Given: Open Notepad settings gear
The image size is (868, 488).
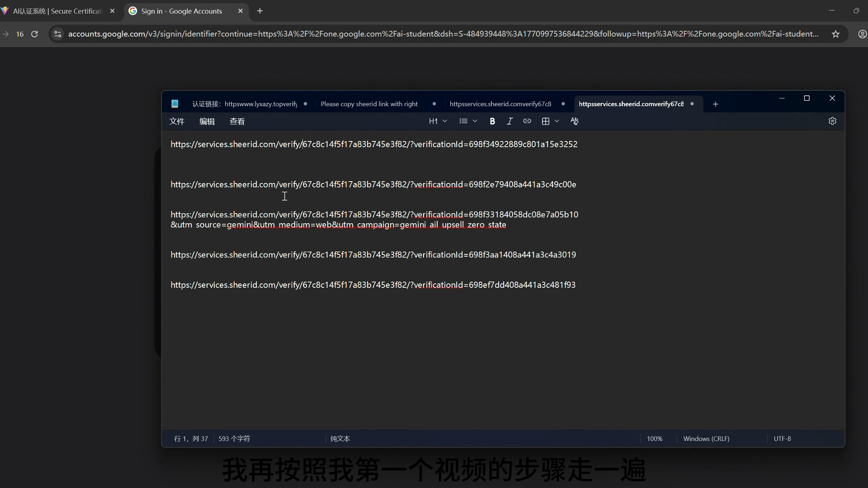Looking at the screenshot, I should coord(832,121).
